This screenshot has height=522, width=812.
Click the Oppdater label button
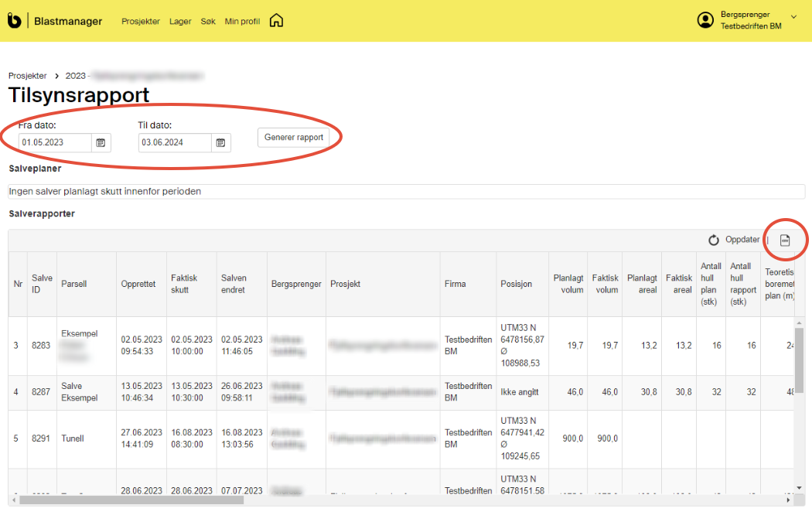point(742,239)
